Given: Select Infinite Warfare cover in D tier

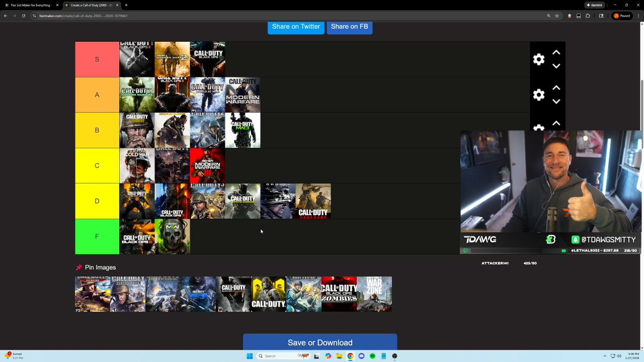Looking at the screenshot, I should (x=243, y=201).
